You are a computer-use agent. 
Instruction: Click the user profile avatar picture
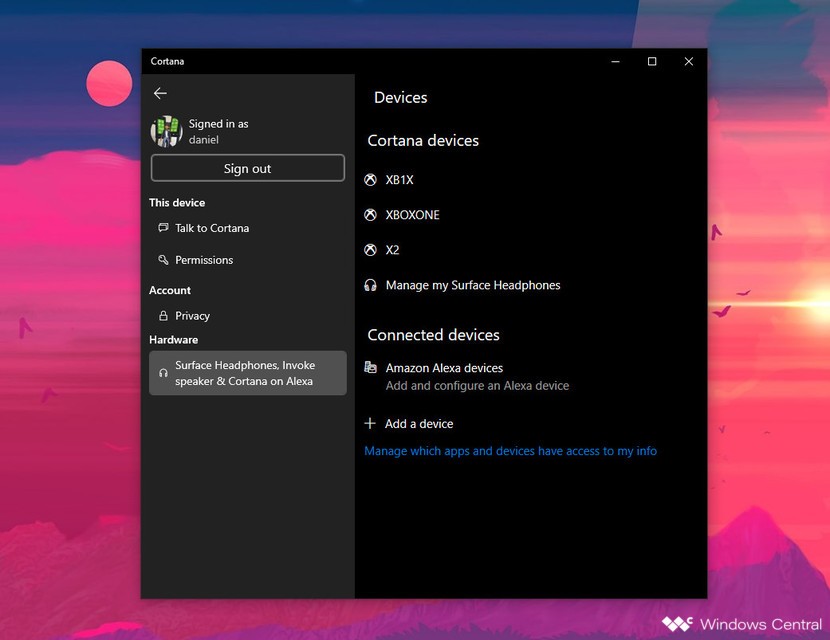click(166, 132)
